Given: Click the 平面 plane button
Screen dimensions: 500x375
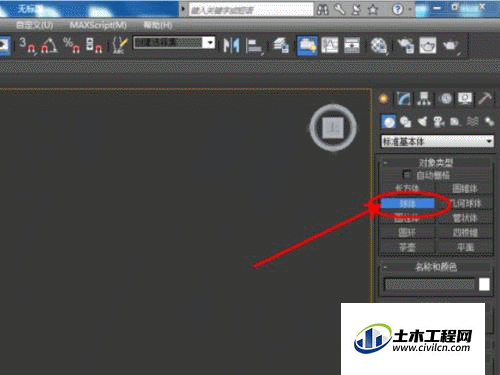Looking at the screenshot, I should (x=465, y=247).
